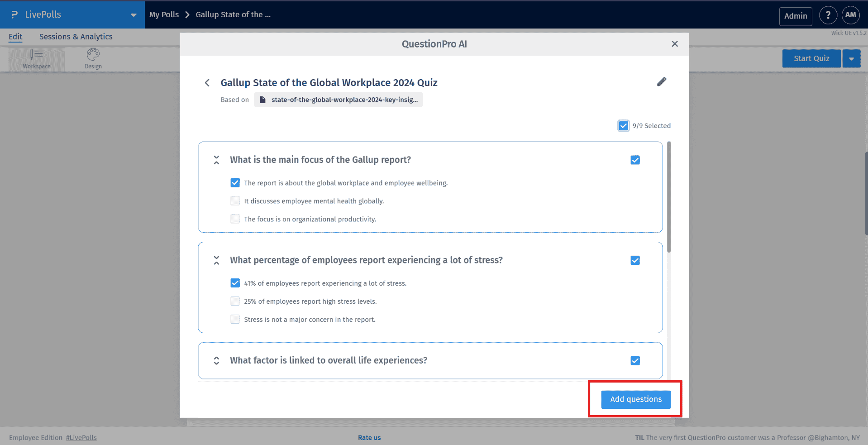868x445 pixels.
Task: Switch to the Edit tab
Action: [x=15, y=37]
